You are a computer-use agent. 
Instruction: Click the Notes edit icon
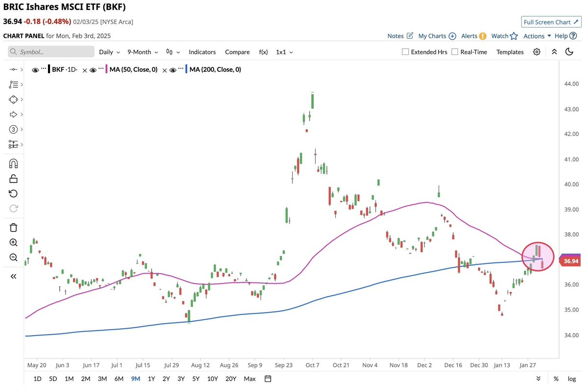[410, 36]
